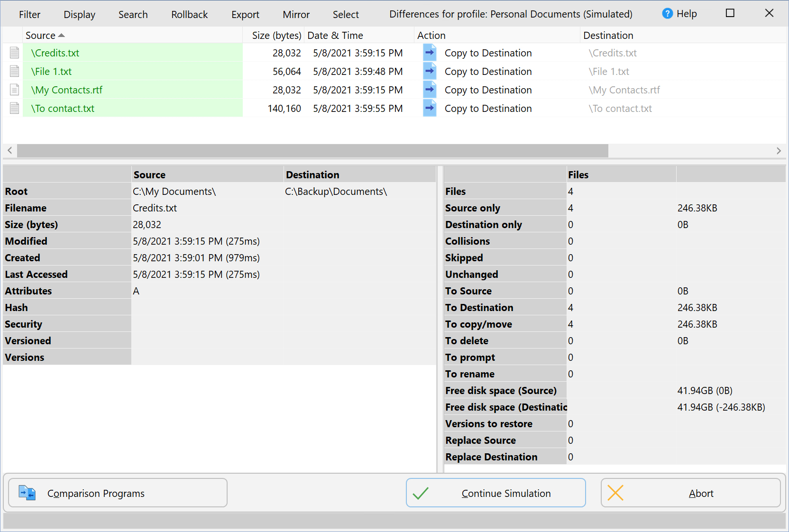
Task: Click Copy to Destination action for Credits.txt
Action: click(488, 53)
